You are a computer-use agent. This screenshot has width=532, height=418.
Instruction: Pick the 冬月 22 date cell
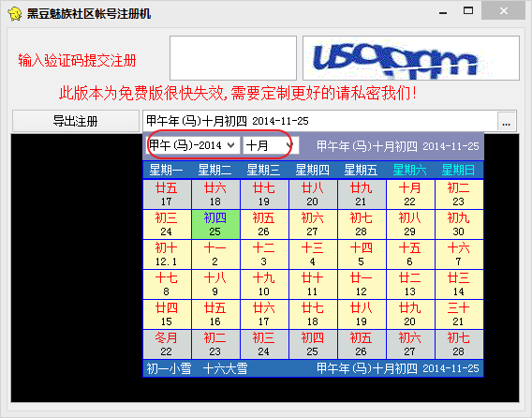[167, 344]
